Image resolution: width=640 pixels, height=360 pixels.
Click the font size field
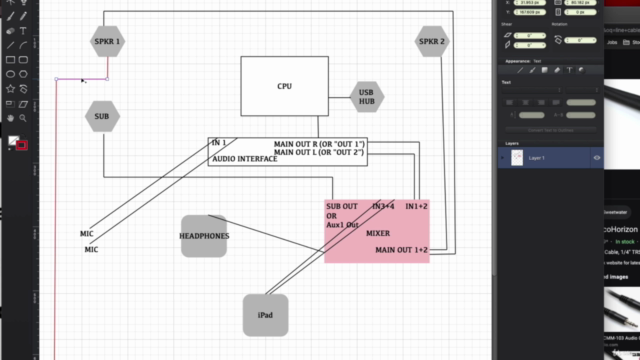point(581,102)
